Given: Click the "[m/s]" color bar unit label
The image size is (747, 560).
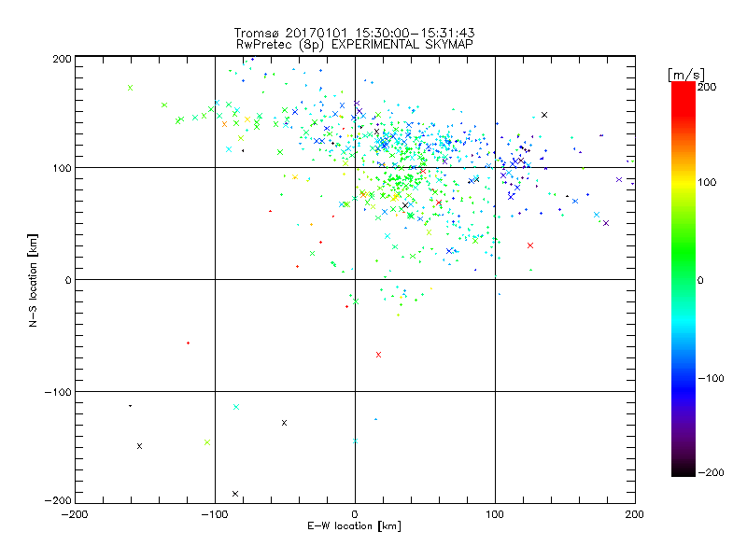Looking at the screenshot, I should pos(686,75).
